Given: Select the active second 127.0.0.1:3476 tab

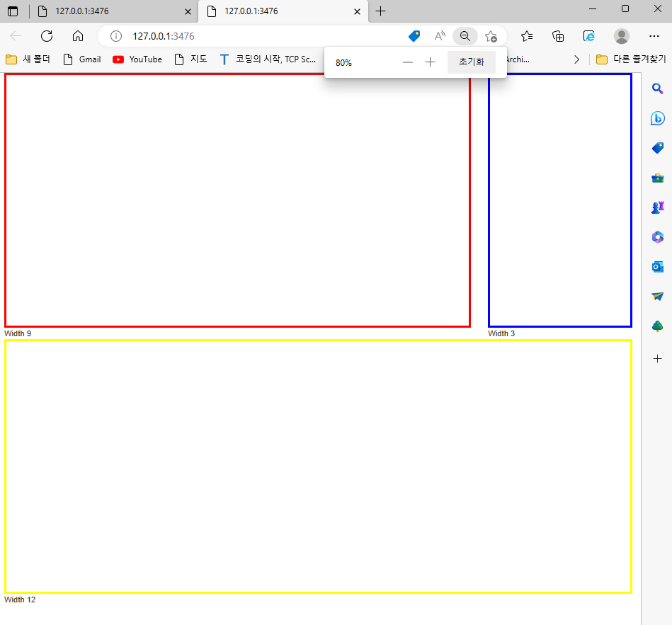Looking at the screenshot, I should 283,11.
